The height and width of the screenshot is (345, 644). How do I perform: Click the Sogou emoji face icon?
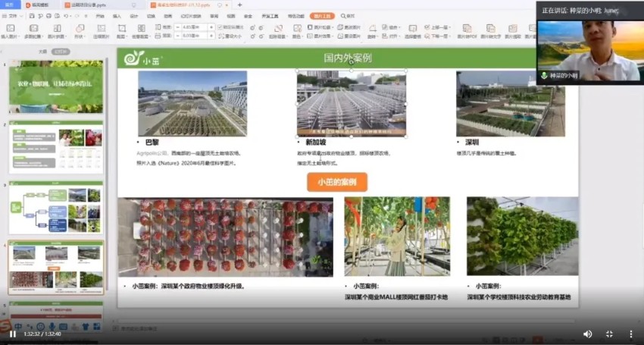(41, 327)
